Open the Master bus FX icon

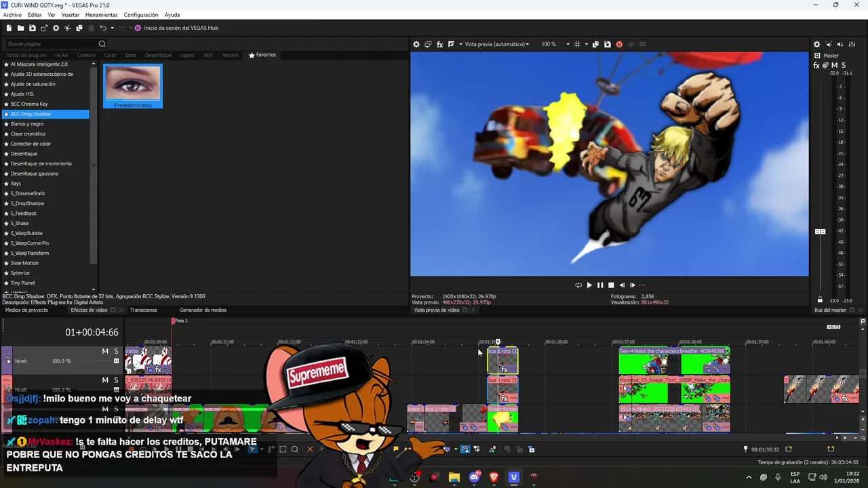(x=816, y=65)
